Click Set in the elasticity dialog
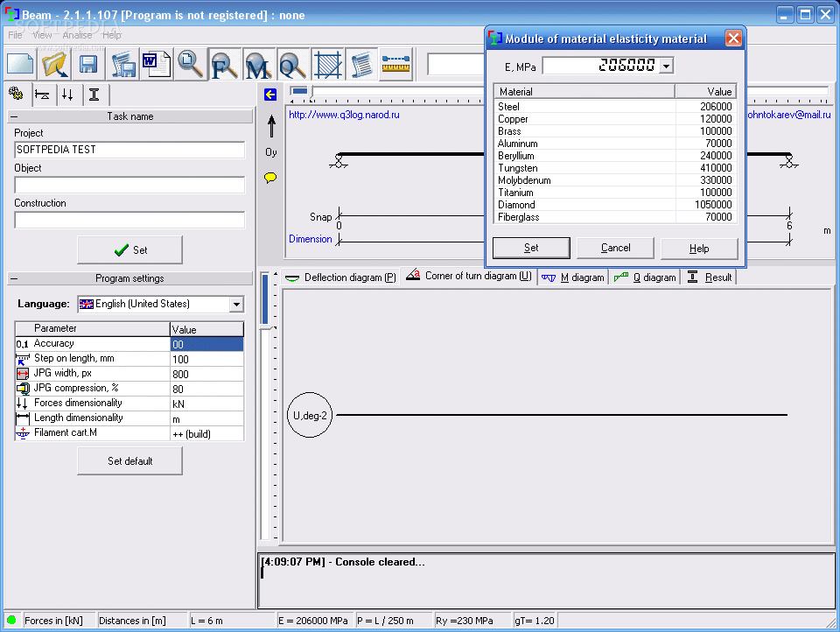Viewport: 840px width, 632px height. pos(530,248)
